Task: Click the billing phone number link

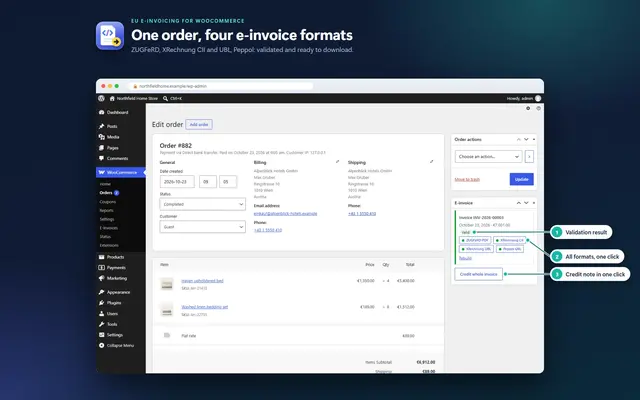Action: click(268, 230)
